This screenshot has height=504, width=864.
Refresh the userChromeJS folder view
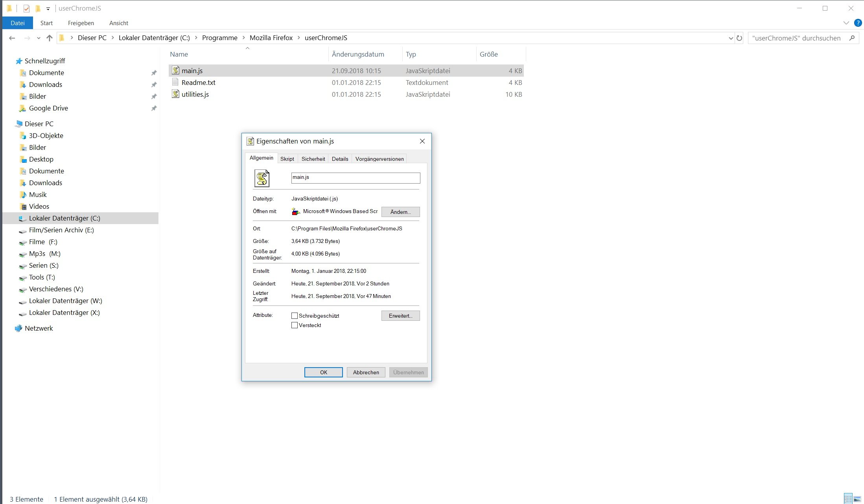click(x=739, y=38)
